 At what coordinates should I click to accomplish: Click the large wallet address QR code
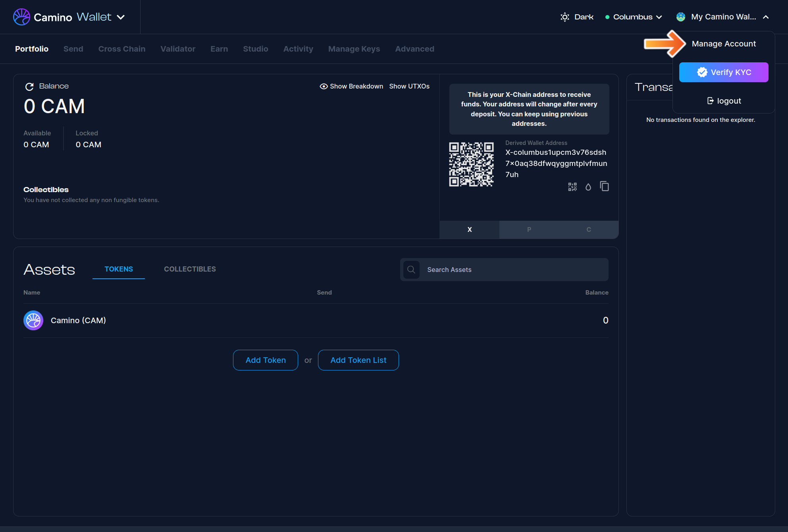[x=471, y=164]
